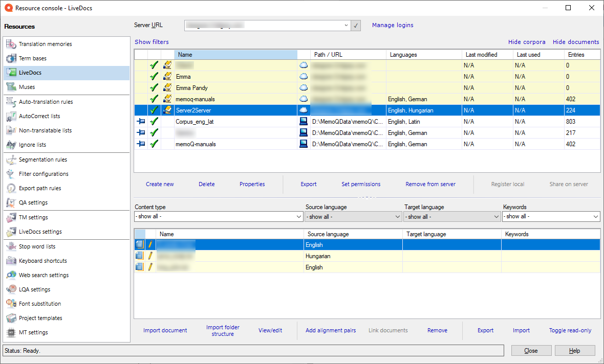Click Remove from server link
This screenshot has width=604, height=364.
point(430,185)
